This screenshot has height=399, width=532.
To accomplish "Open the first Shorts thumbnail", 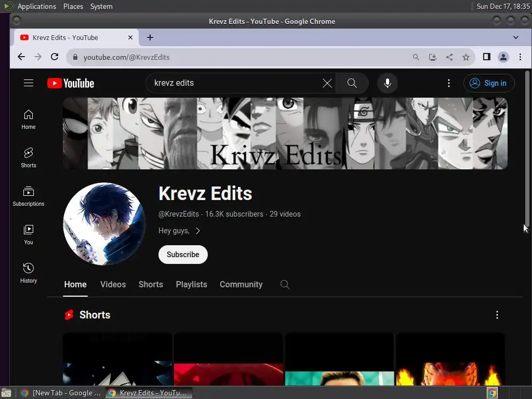I will pos(117,359).
